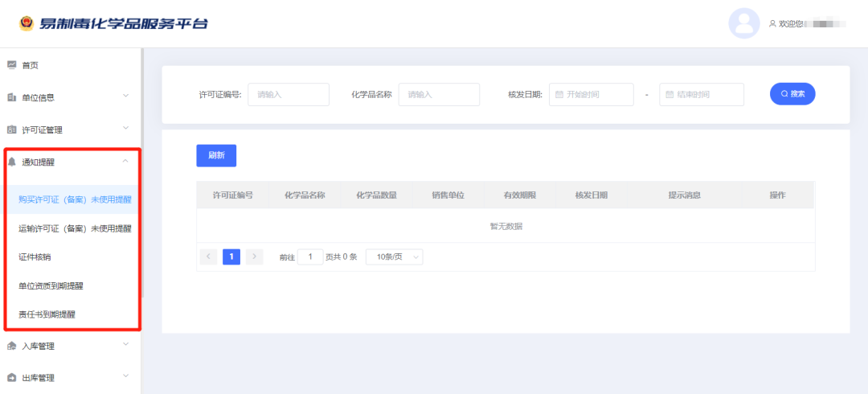Click the police badge platform logo
This screenshot has width=868, height=394.
pos(26,23)
